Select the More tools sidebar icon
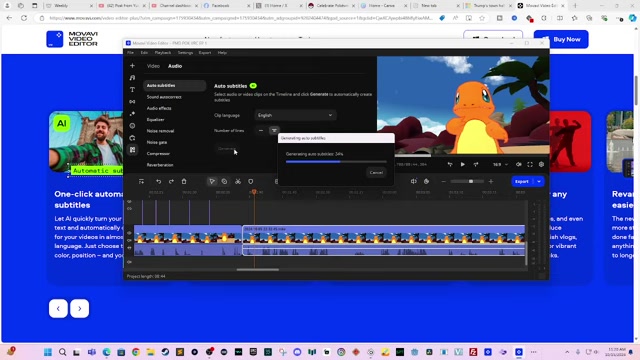Viewport: 640px width, 360px height. [132, 150]
